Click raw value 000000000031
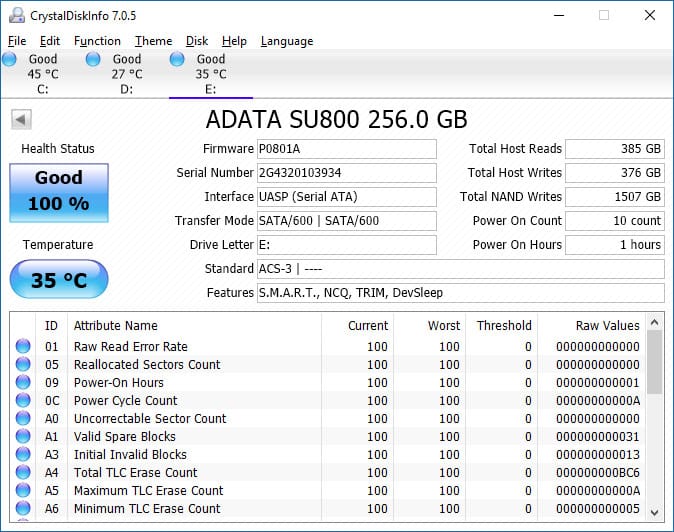674x532 pixels. 597,437
